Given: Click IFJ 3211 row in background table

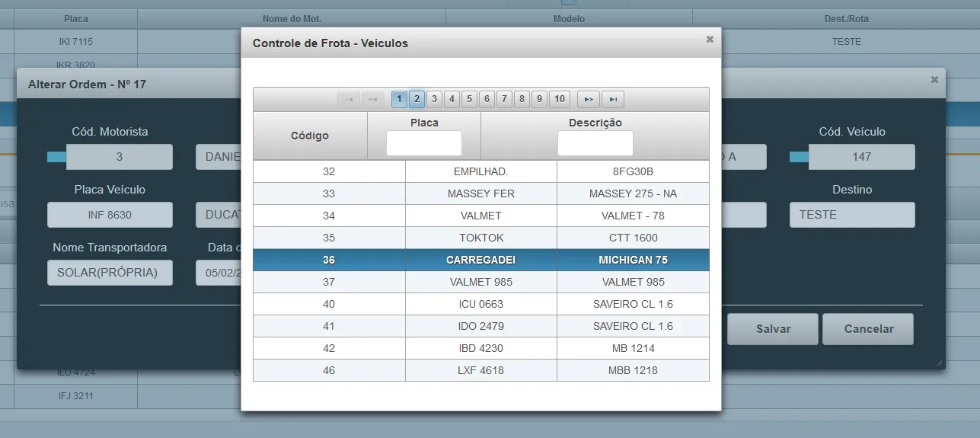Looking at the screenshot, I should (x=490, y=396).
